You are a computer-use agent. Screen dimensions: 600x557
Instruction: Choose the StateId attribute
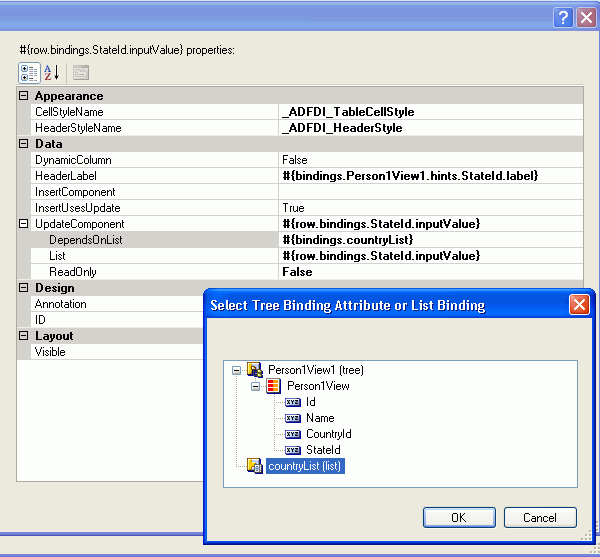[x=323, y=450]
